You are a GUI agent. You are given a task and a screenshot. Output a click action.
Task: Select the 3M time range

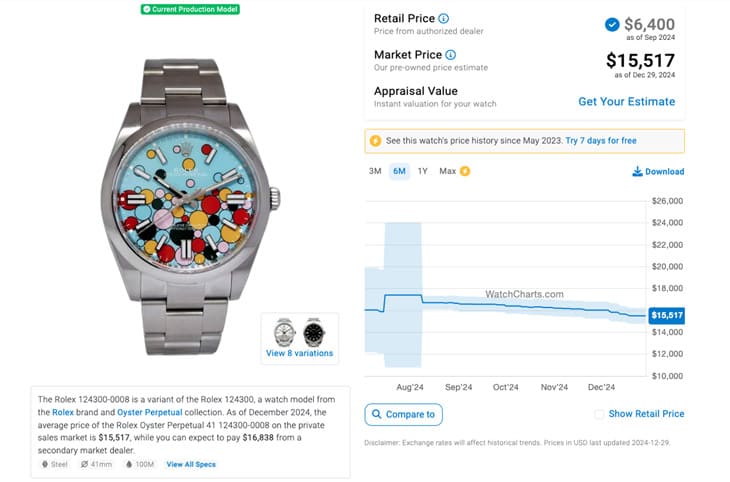tap(375, 171)
